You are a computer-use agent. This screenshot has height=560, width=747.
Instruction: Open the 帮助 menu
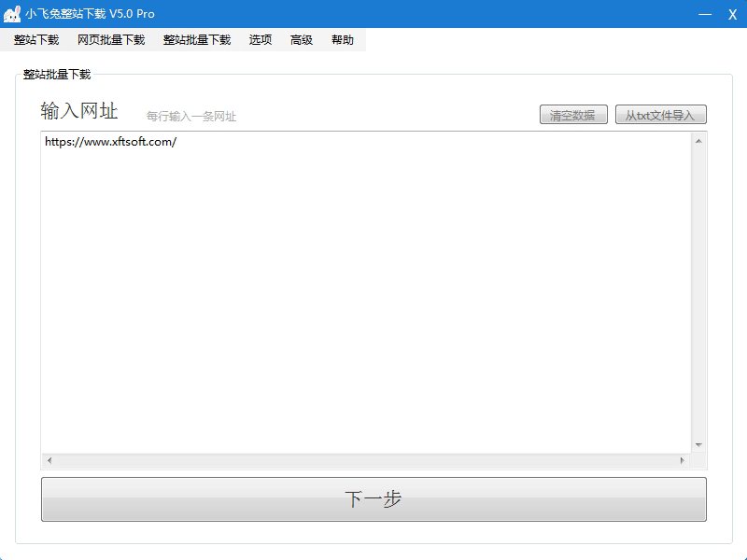point(343,40)
